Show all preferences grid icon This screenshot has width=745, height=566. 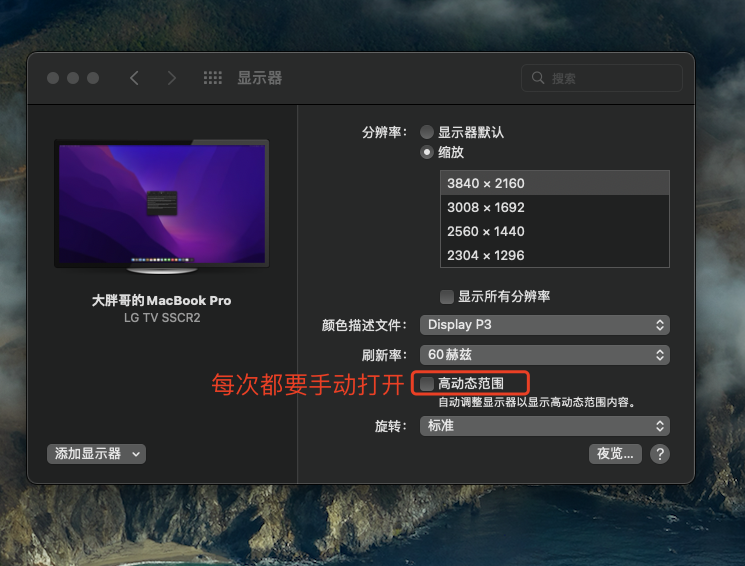(x=212, y=78)
